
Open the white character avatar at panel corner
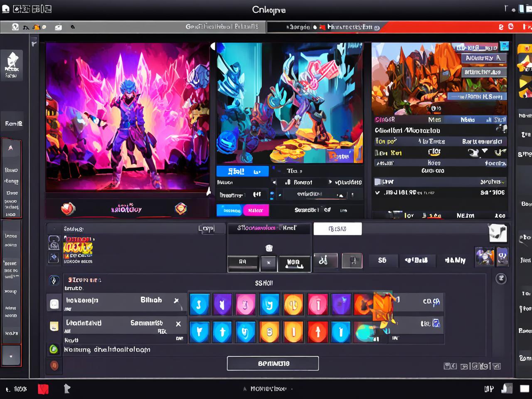[x=498, y=233]
